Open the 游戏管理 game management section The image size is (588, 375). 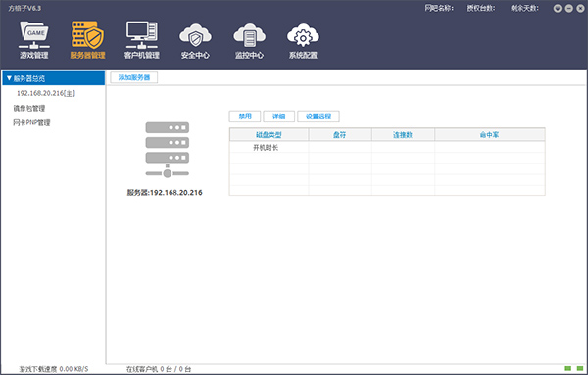pos(34,40)
